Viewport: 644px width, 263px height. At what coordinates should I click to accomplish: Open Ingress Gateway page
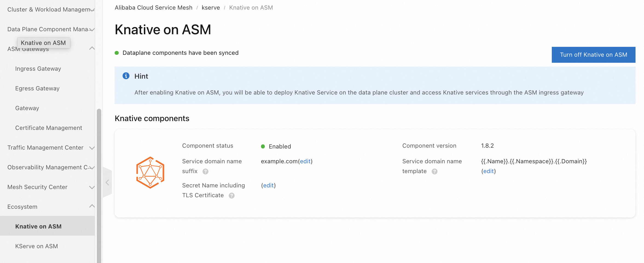click(38, 69)
